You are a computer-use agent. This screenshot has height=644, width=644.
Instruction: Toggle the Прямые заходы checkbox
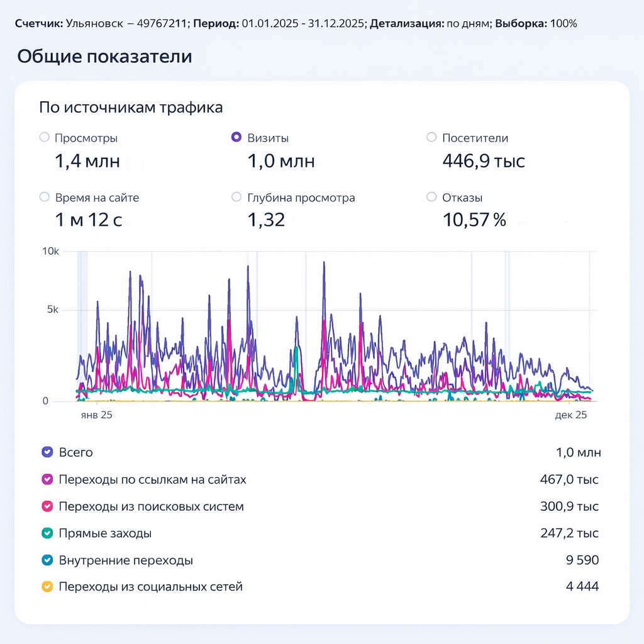pyautogui.click(x=47, y=533)
